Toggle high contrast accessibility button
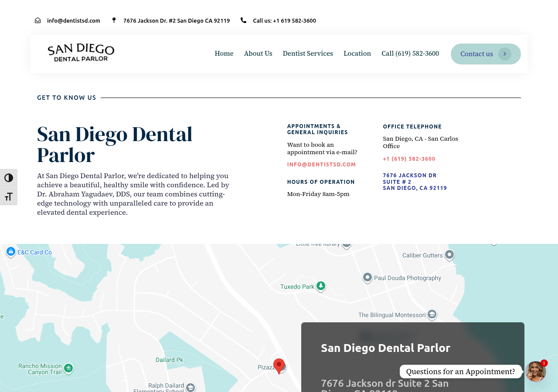The height and width of the screenshot is (392, 558). 9,178
